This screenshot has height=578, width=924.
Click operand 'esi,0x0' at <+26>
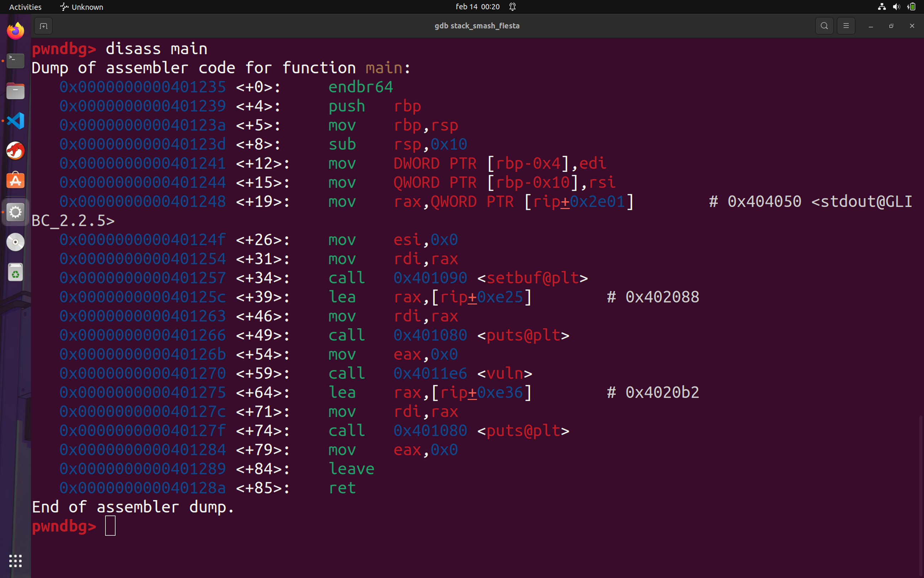point(426,240)
